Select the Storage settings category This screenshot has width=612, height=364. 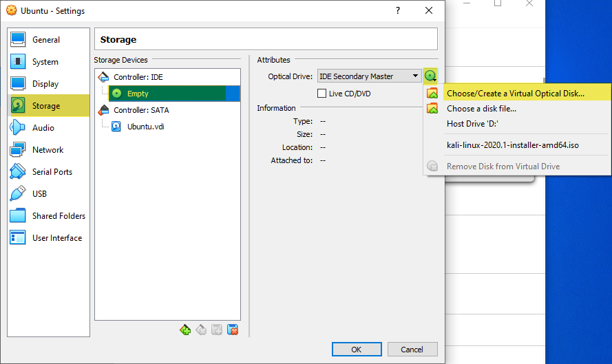click(48, 105)
